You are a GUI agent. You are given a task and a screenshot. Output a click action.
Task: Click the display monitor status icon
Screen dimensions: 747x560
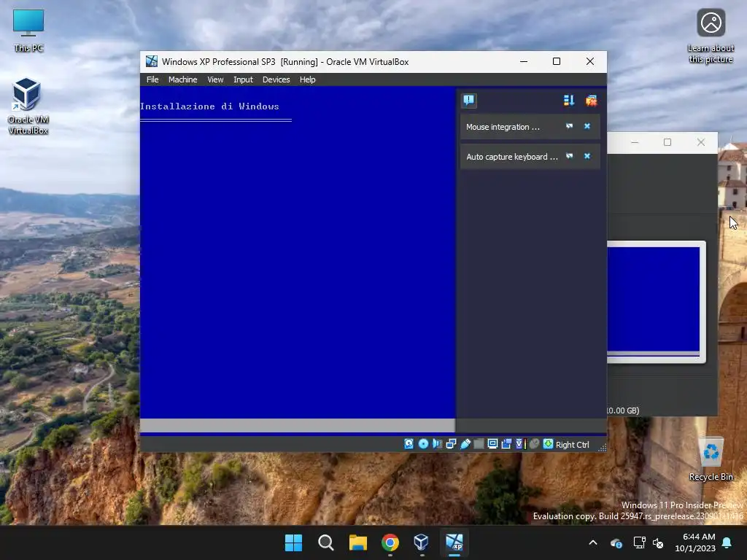pos(492,444)
